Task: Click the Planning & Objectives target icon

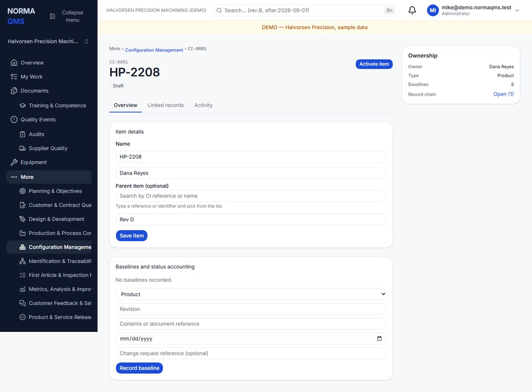Action: coord(23,191)
